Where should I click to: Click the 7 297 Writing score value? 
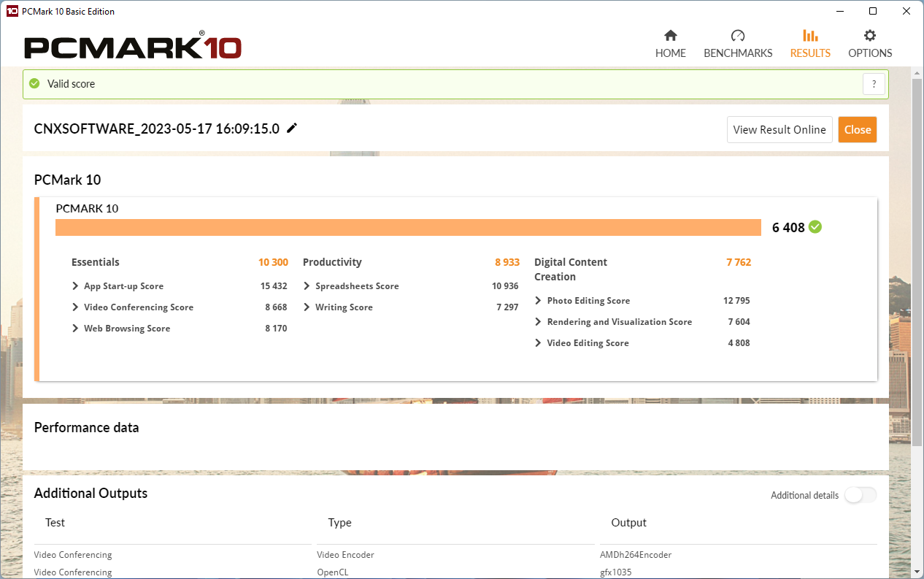[507, 307]
